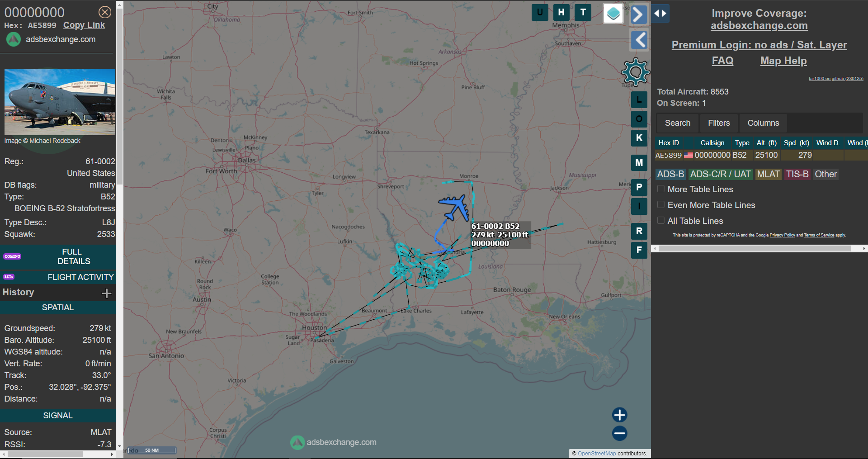Open the settings gear on the map
The image size is (868, 459).
pos(636,72)
